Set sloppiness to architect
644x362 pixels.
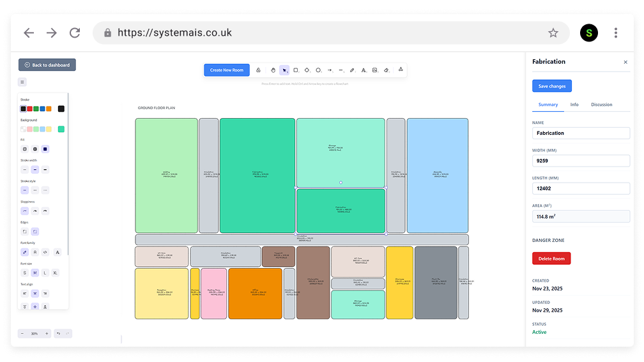pyautogui.click(x=25, y=211)
